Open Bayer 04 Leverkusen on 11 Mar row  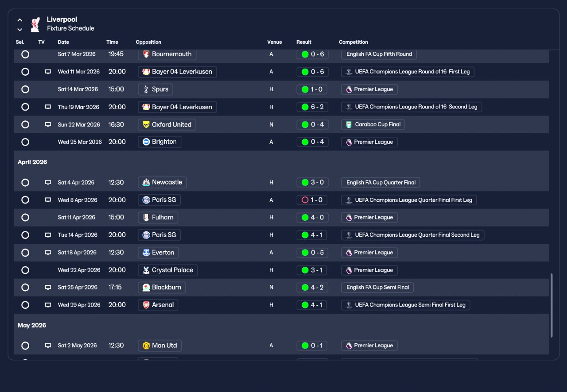pos(177,72)
